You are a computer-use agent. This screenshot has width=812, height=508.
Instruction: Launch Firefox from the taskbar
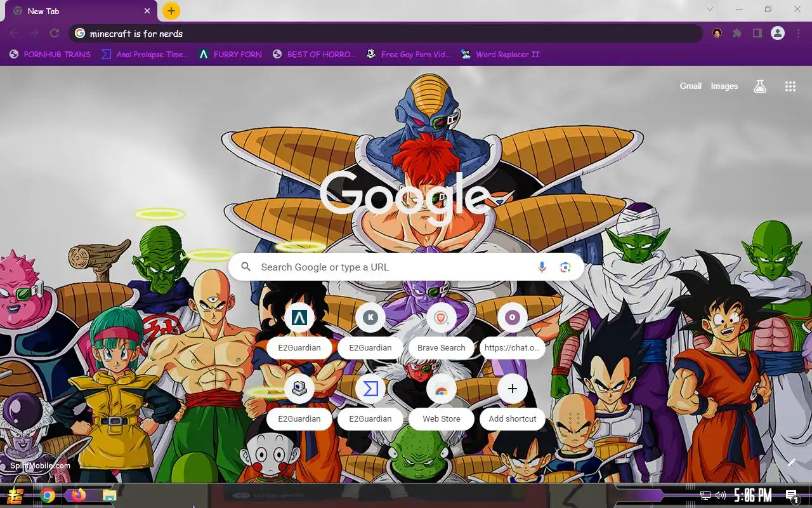[79, 495]
